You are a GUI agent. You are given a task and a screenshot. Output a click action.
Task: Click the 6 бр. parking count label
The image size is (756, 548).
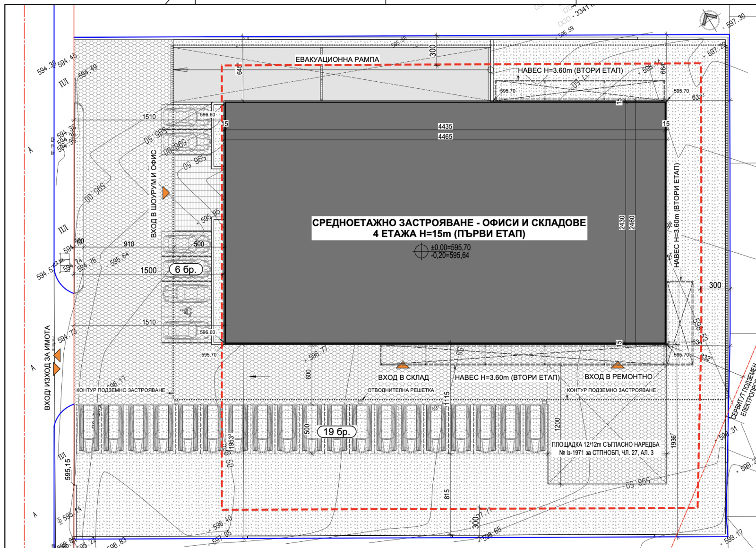click(x=186, y=269)
